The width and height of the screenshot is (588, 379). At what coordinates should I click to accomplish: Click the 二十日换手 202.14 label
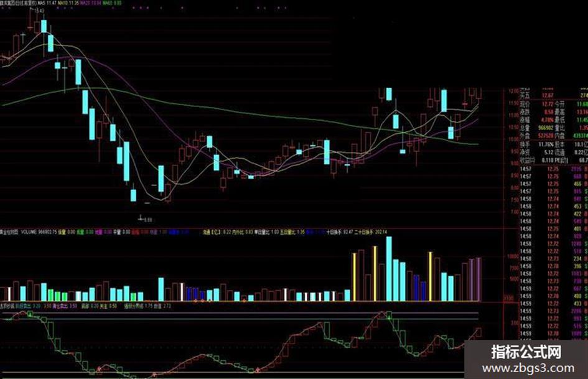pos(370,232)
